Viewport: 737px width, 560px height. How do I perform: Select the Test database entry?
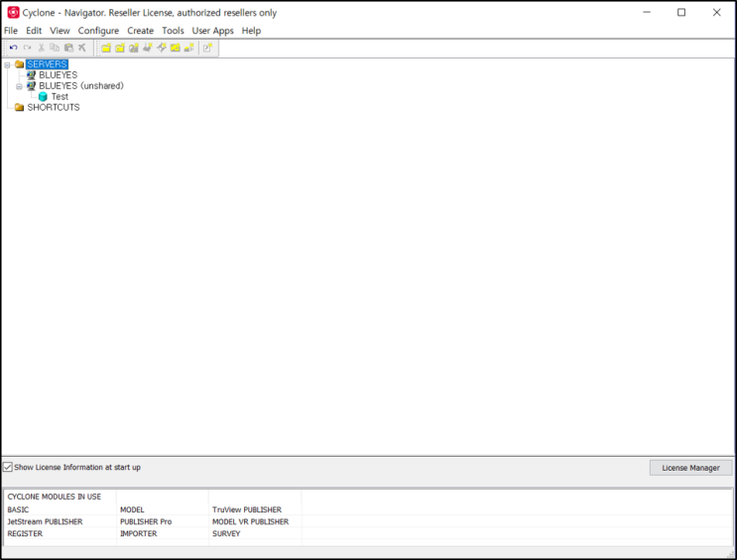tap(60, 96)
